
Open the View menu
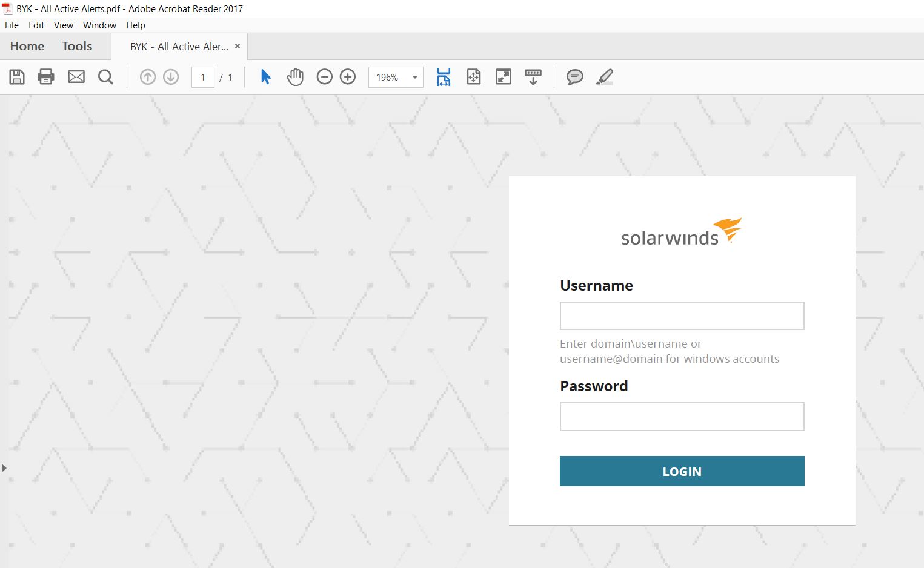[64, 25]
